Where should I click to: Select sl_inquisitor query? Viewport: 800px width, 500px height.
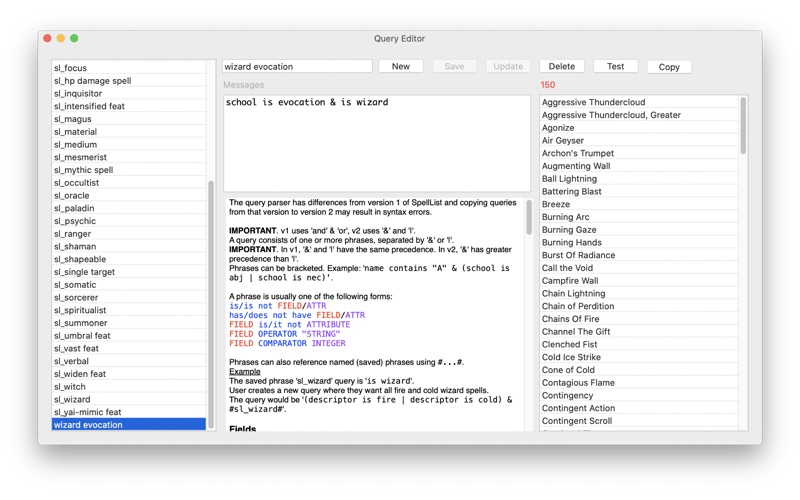coord(129,93)
